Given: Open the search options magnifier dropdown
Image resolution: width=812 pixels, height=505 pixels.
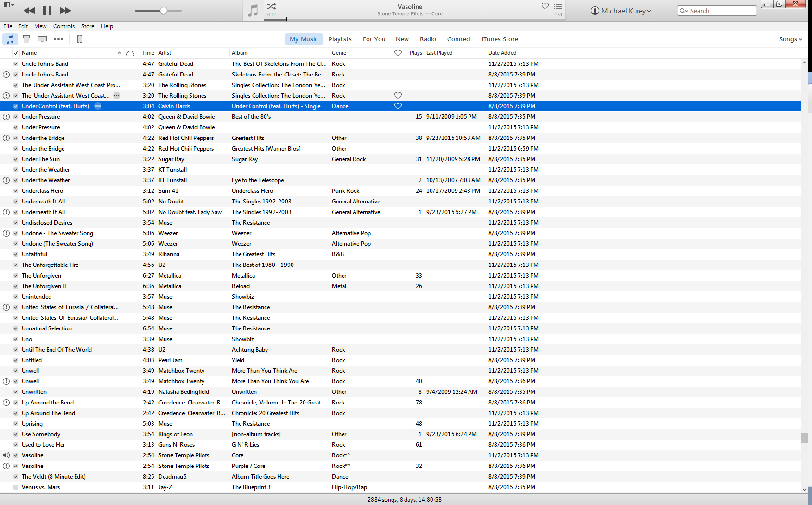Looking at the screenshot, I should (x=684, y=11).
